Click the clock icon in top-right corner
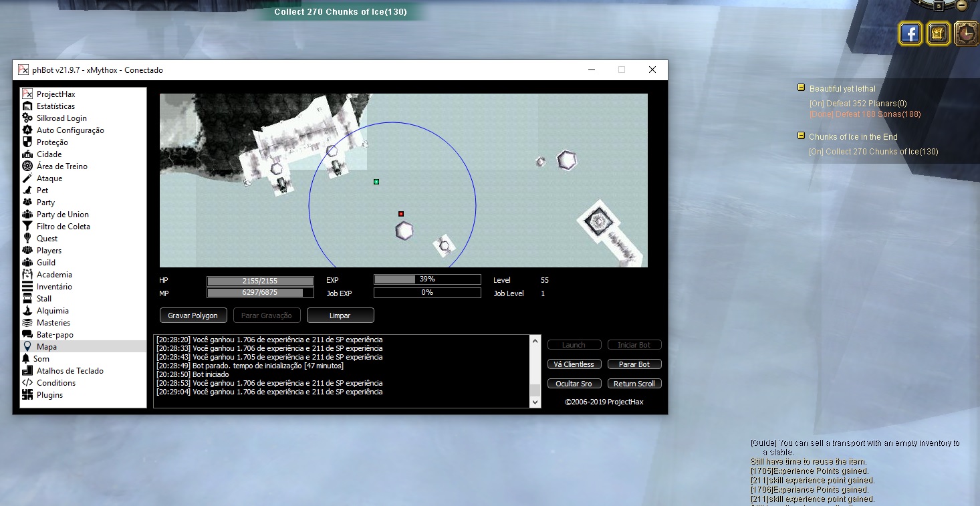Viewport: 980px width, 506px height. pyautogui.click(x=966, y=33)
